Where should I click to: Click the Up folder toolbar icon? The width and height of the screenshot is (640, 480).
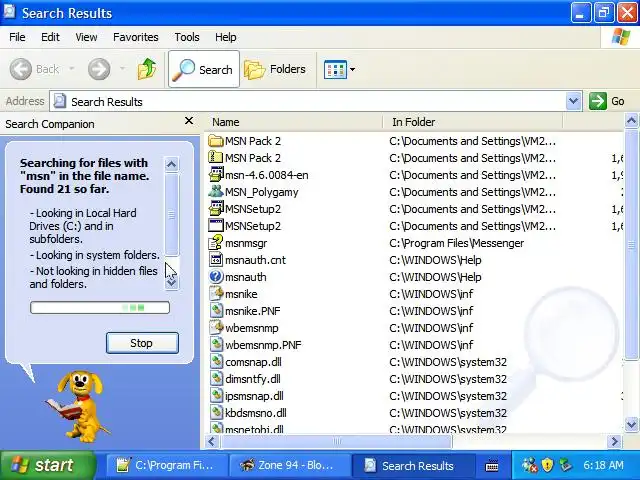pos(147,69)
